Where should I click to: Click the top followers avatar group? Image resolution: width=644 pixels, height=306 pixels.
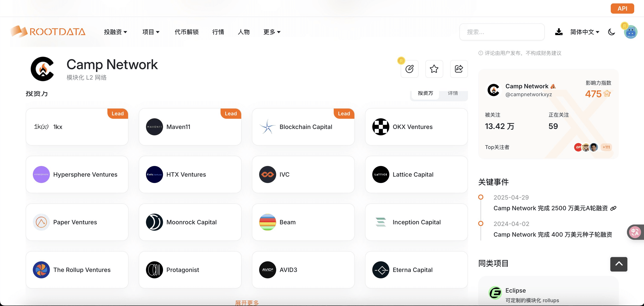(586, 147)
